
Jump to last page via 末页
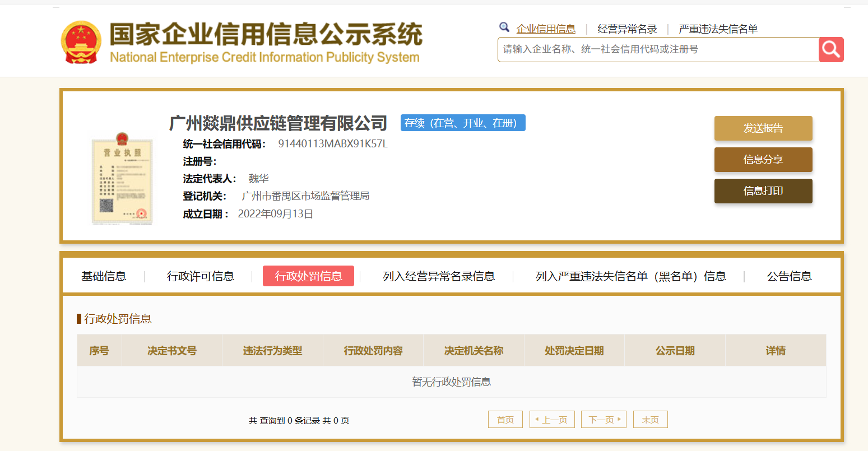[x=651, y=420]
